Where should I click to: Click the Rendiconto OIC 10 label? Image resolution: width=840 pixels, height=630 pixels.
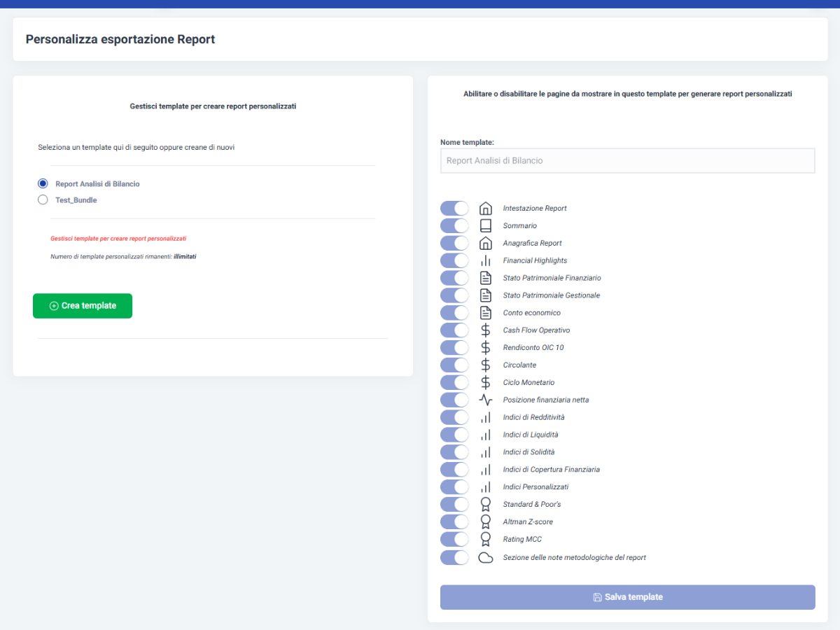click(x=533, y=348)
